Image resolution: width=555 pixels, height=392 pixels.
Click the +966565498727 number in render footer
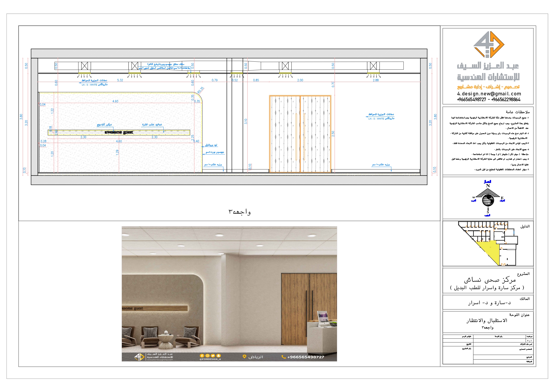305,357
